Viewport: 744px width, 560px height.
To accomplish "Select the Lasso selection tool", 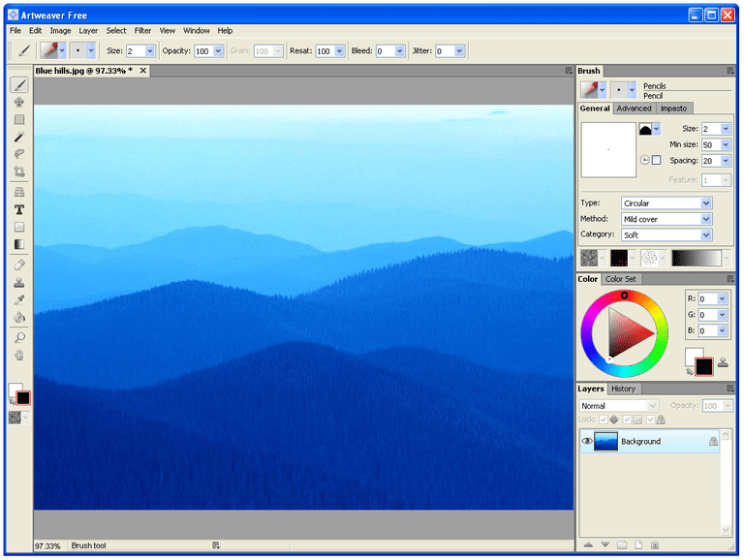I will (x=19, y=154).
